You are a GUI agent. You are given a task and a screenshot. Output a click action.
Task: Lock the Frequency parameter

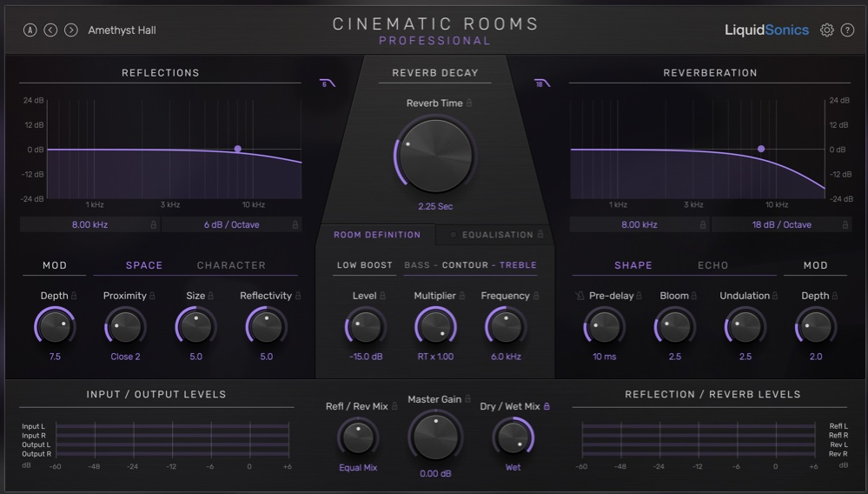pyautogui.click(x=536, y=296)
